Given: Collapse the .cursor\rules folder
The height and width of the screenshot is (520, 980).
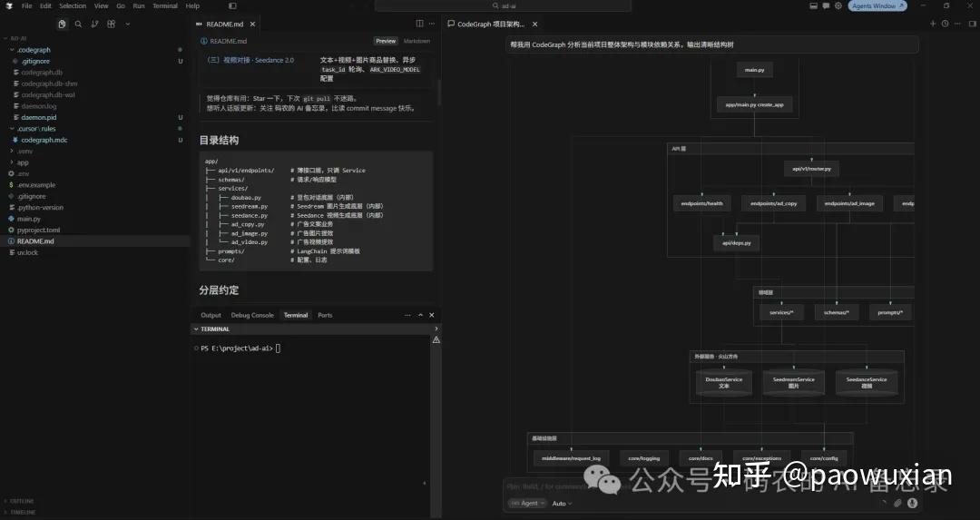Looking at the screenshot, I should point(12,128).
